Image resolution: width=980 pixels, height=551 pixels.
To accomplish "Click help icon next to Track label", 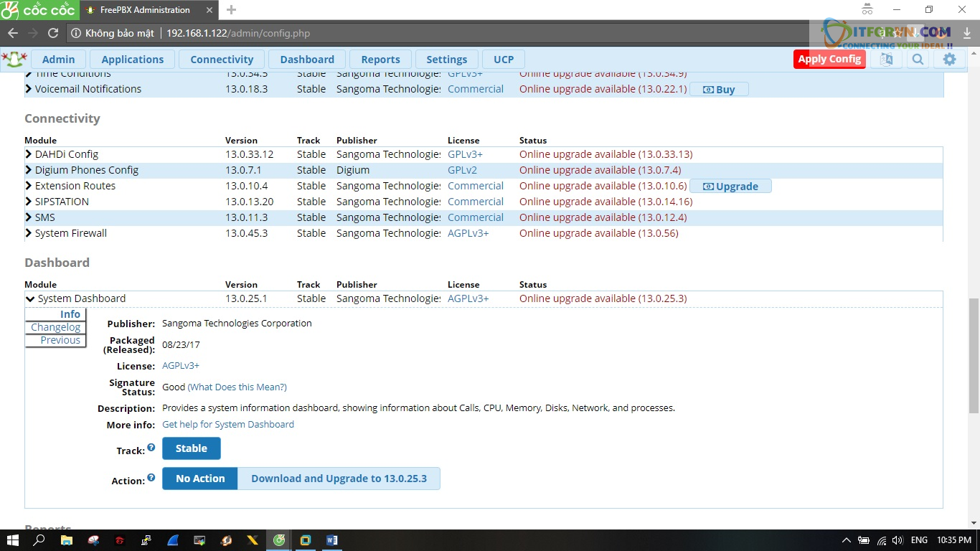I will tap(151, 448).
